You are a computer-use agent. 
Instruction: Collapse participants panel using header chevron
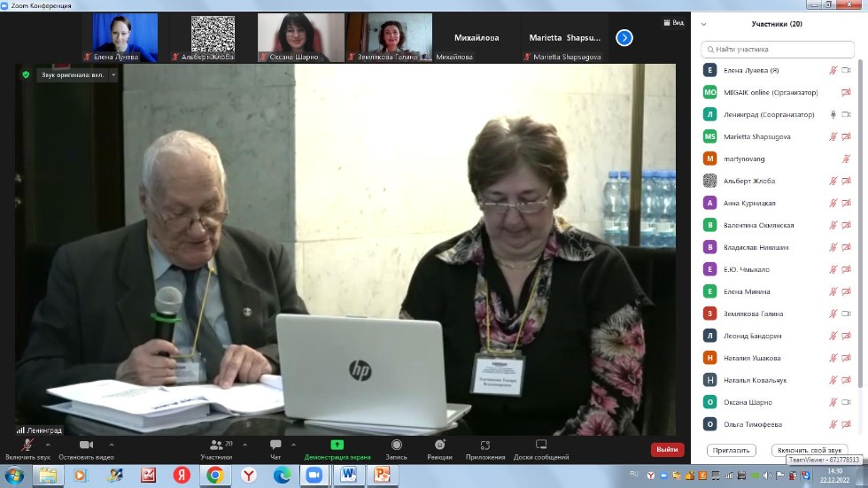coord(704,24)
